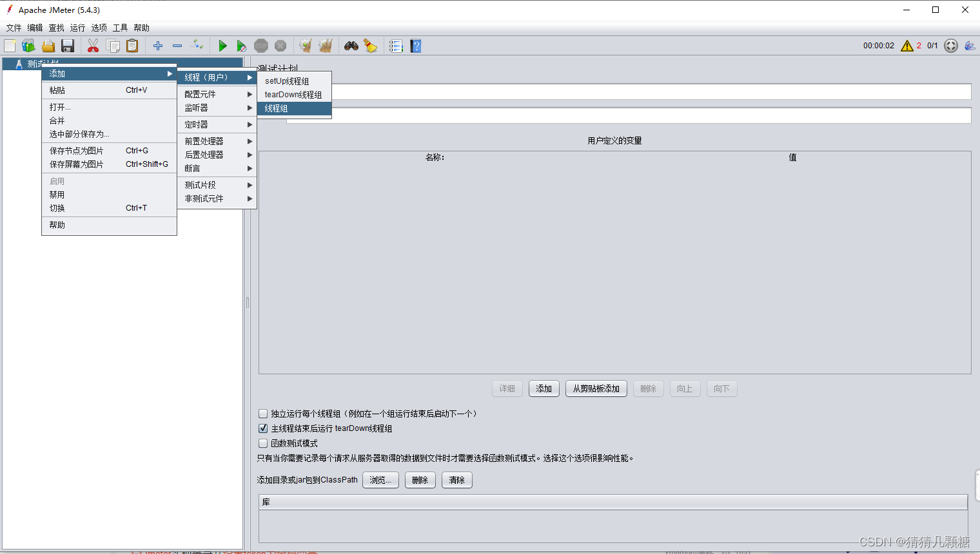
Task: Choose 保存屏幕为图片 menu entry
Action: 109,164
